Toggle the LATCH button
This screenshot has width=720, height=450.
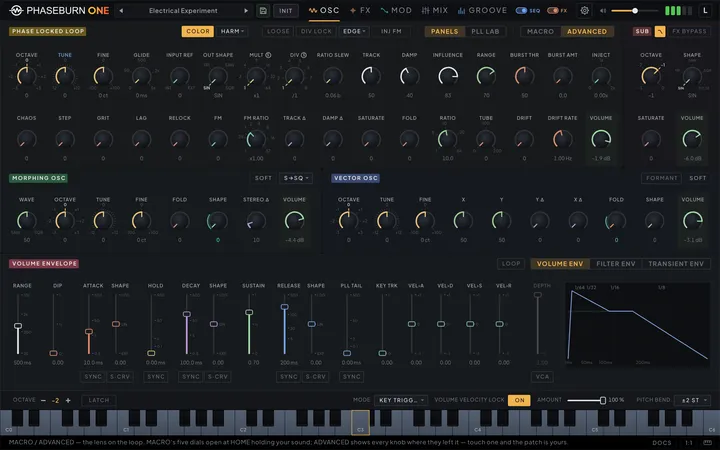99,400
